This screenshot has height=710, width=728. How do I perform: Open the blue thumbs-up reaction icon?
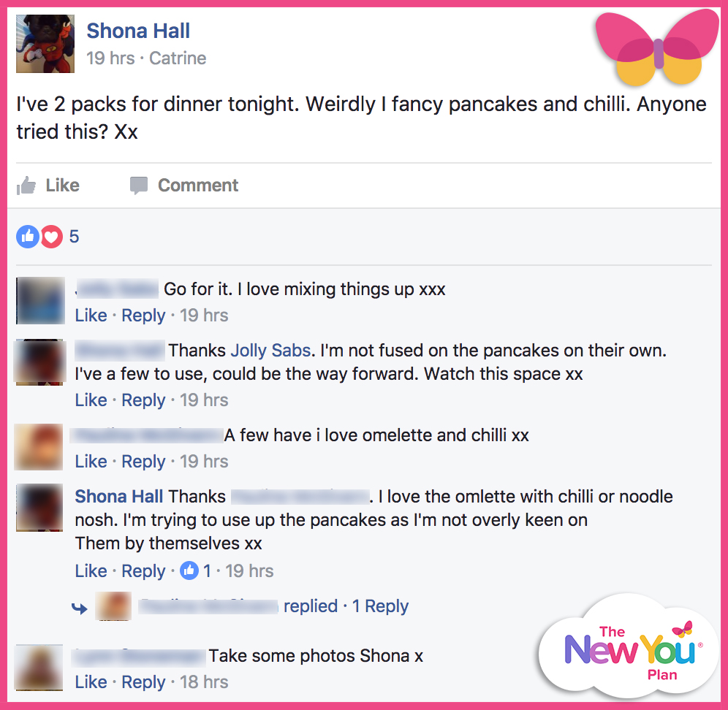click(x=28, y=237)
